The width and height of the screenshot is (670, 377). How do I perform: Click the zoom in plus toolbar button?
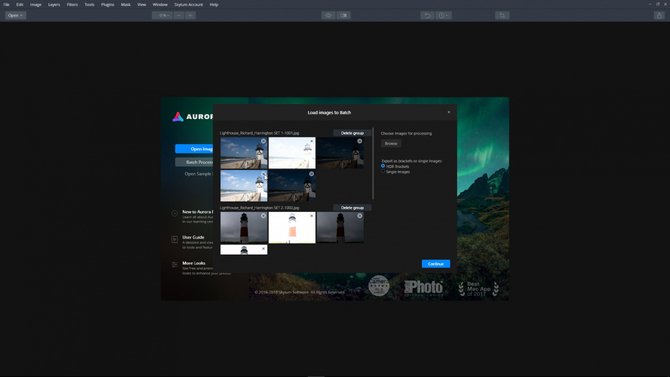191,15
